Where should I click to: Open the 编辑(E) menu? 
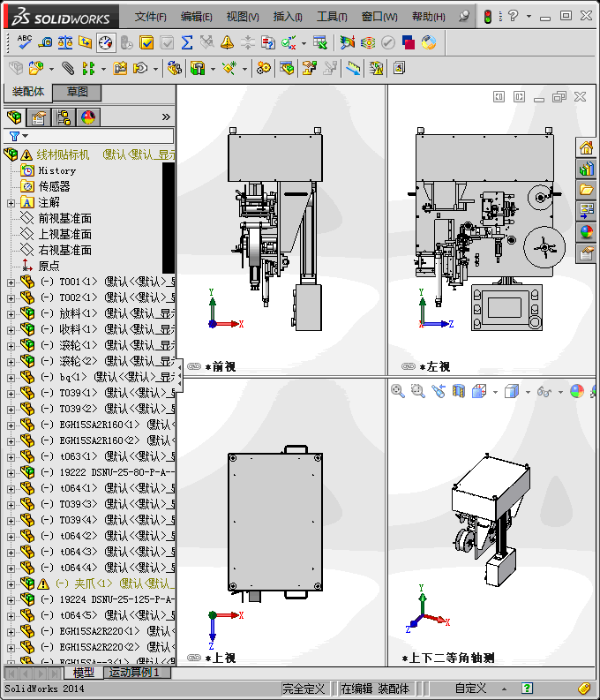pyautogui.click(x=196, y=17)
